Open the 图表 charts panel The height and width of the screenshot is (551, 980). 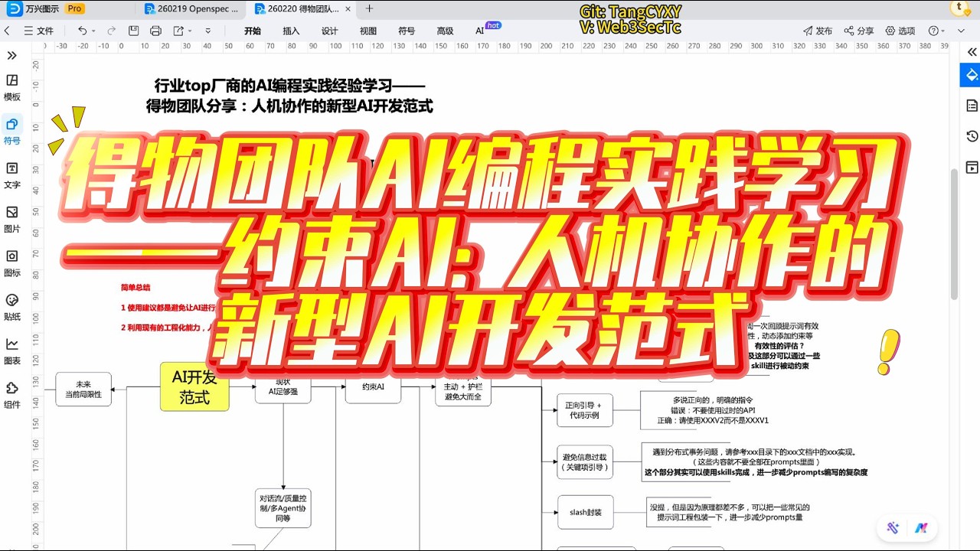(12, 350)
